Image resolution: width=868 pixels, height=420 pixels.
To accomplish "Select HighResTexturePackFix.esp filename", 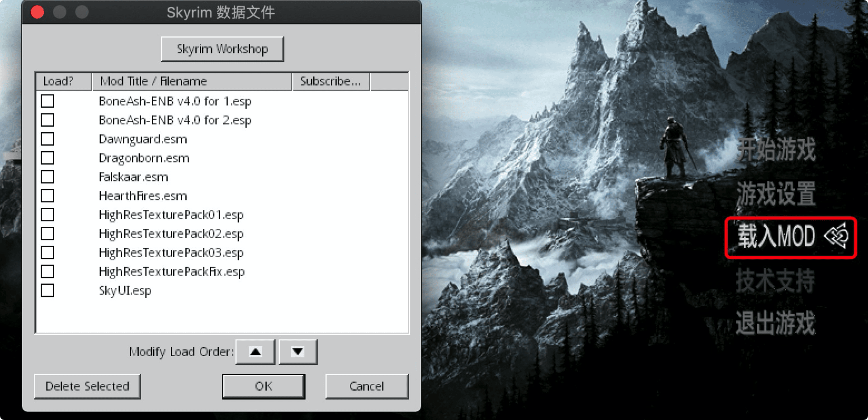I will [172, 272].
